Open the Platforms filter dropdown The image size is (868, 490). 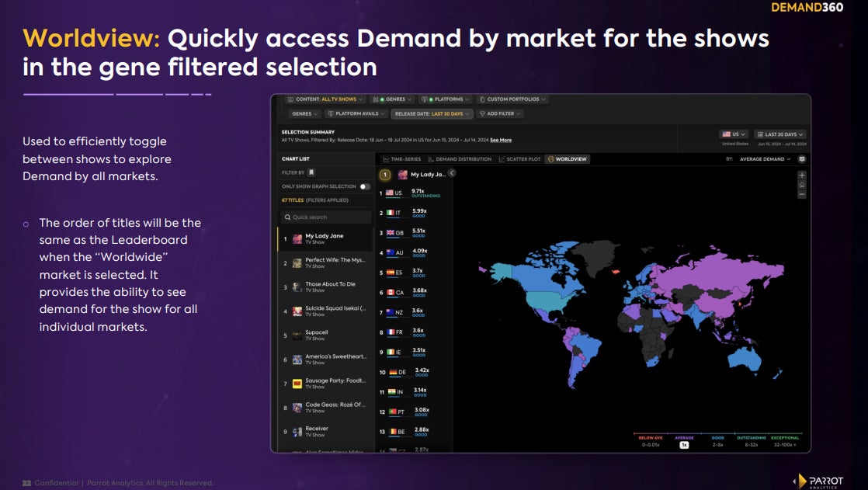pyautogui.click(x=445, y=99)
